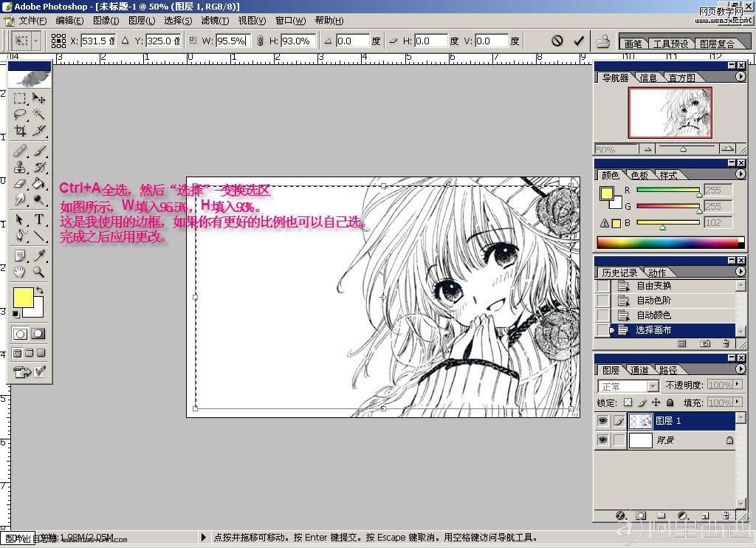
Task: Add a layer mask in Layers panel
Action: (x=641, y=516)
